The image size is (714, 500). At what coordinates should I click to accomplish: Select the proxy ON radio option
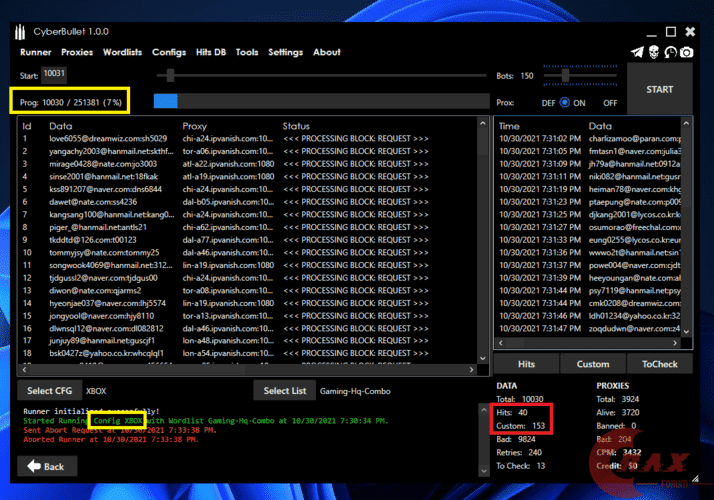[x=565, y=102]
